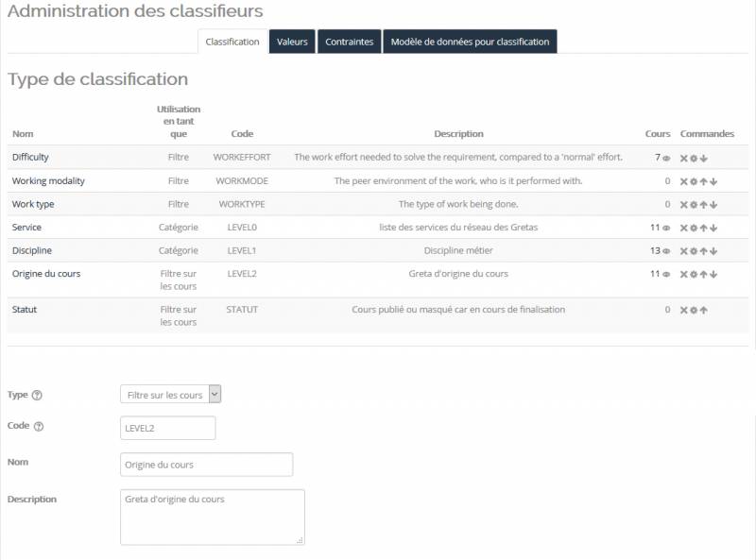Delete the Difficulty classifier
The width and height of the screenshot is (756, 560).
(x=684, y=158)
